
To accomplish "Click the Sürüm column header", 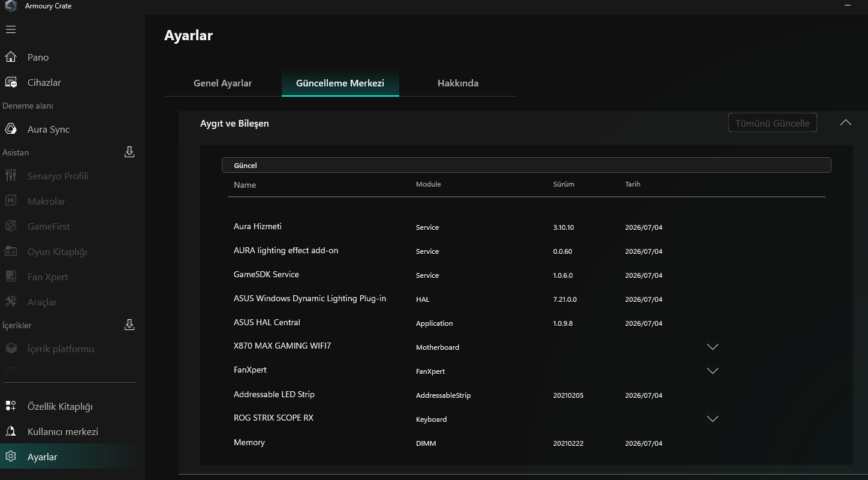I will (x=563, y=184).
